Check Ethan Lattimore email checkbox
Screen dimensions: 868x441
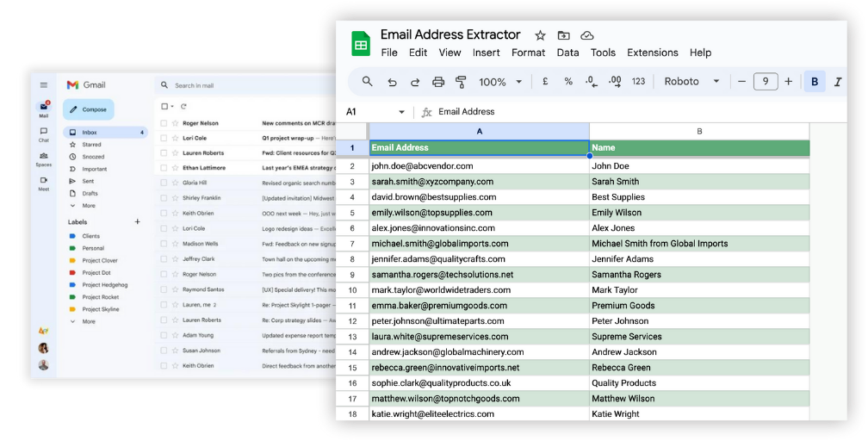pyautogui.click(x=164, y=168)
